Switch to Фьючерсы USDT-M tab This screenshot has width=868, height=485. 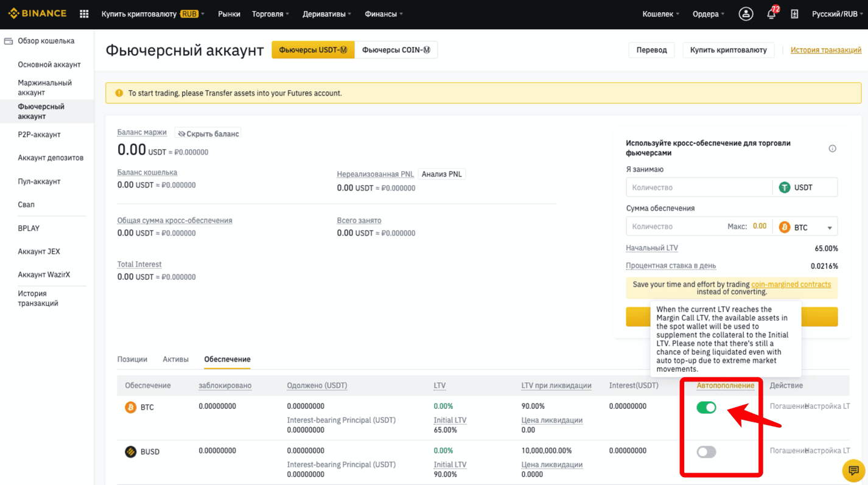click(x=313, y=50)
